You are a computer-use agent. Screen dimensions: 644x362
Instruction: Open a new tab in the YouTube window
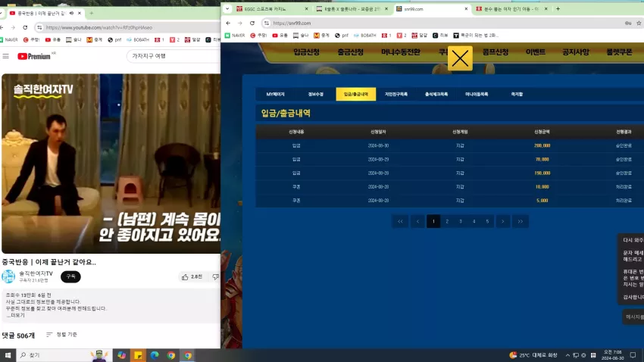coord(91,13)
